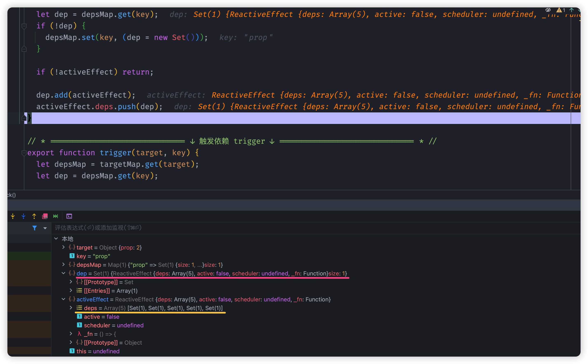Open the purple debugger console icon
Viewport: 588px width, 364px height.
pos(69,216)
